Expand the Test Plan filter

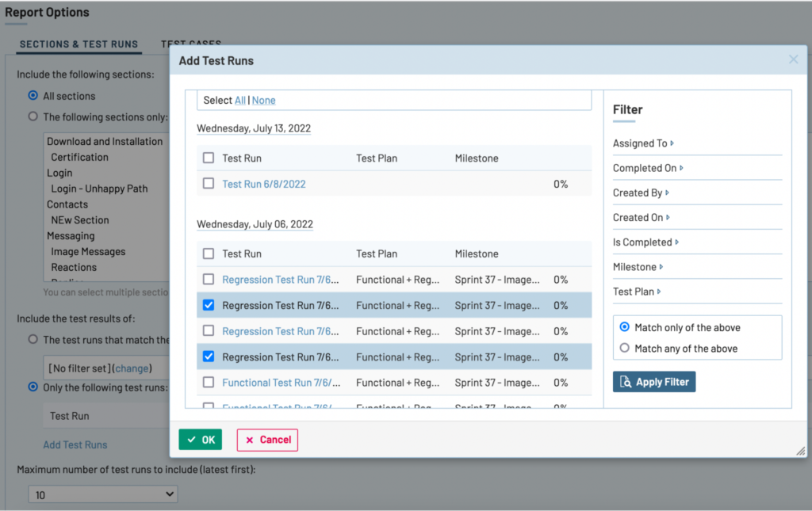(637, 292)
